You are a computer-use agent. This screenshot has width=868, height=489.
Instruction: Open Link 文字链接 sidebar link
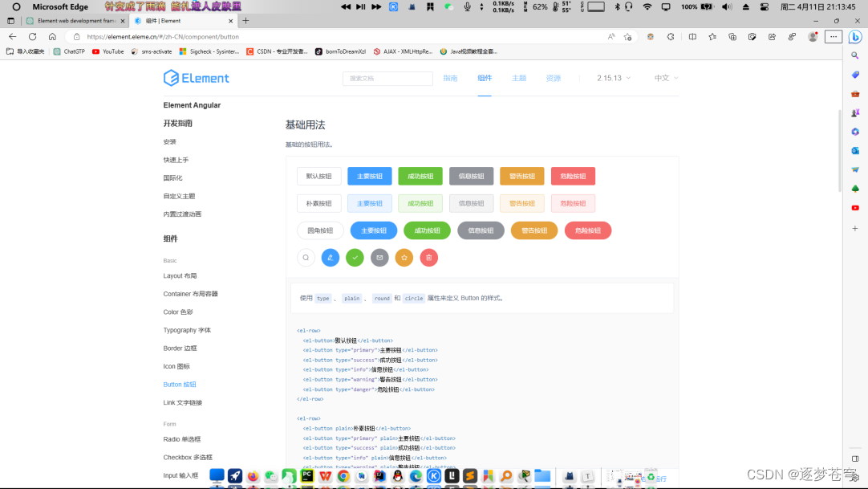[x=183, y=402]
